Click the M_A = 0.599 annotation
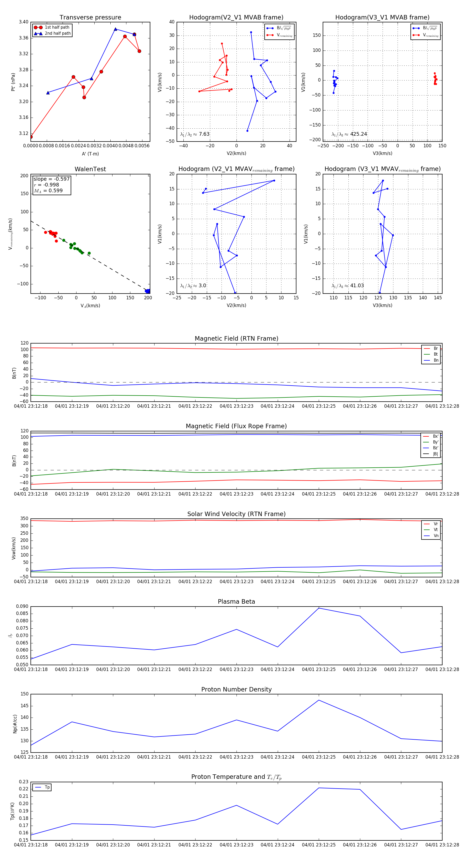This screenshot has width=473, height=868. [x=48, y=191]
